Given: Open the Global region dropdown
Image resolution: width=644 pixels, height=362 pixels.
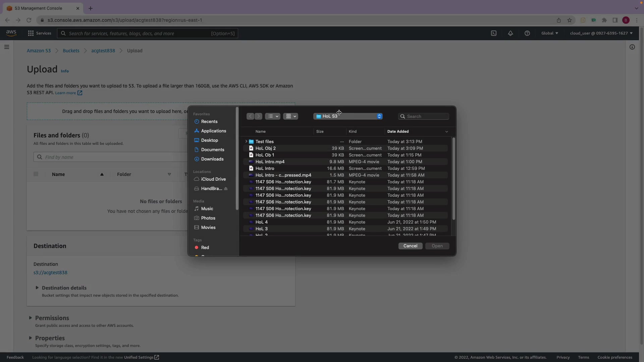Looking at the screenshot, I should (x=549, y=33).
